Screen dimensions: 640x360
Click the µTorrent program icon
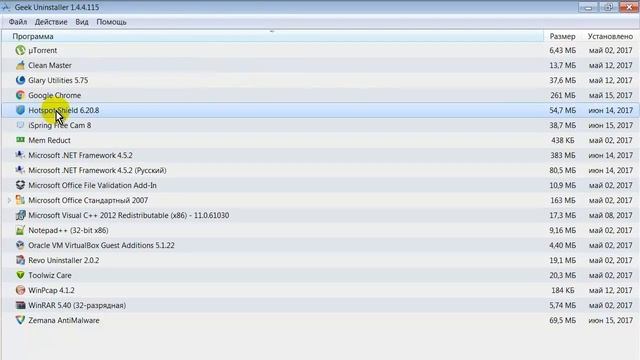tap(20, 50)
